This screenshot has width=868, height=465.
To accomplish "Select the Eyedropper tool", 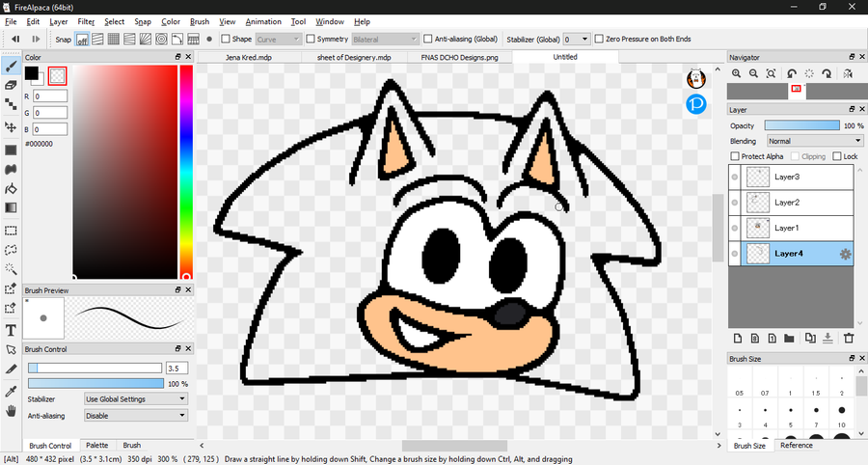I will 11,392.
